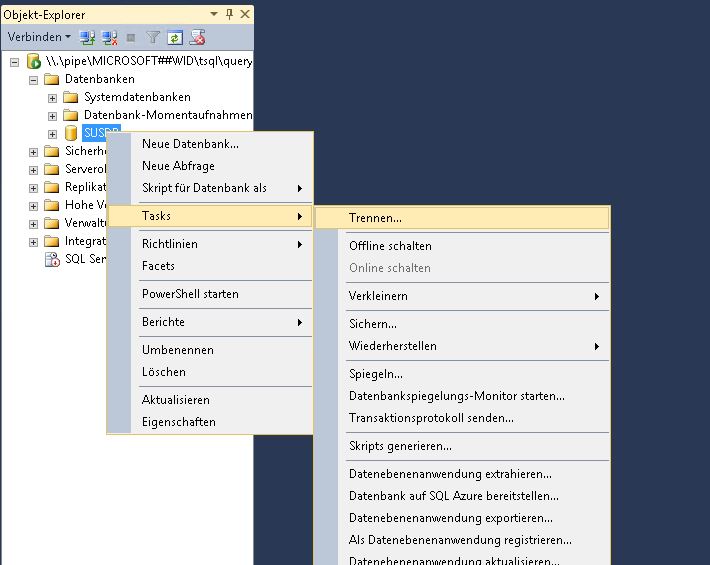Choose Umbenennen from context menu
The height and width of the screenshot is (565, 710).
pyautogui.click(x=210, y=350)
